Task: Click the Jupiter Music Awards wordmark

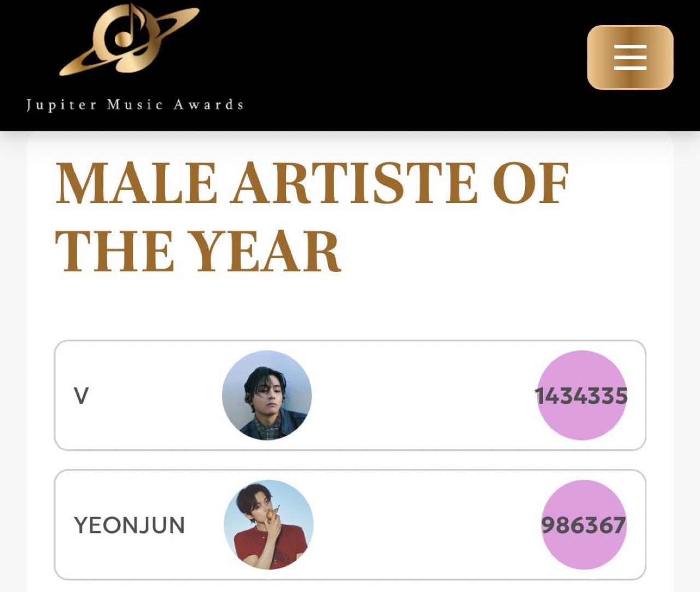Action: [135, 105]
